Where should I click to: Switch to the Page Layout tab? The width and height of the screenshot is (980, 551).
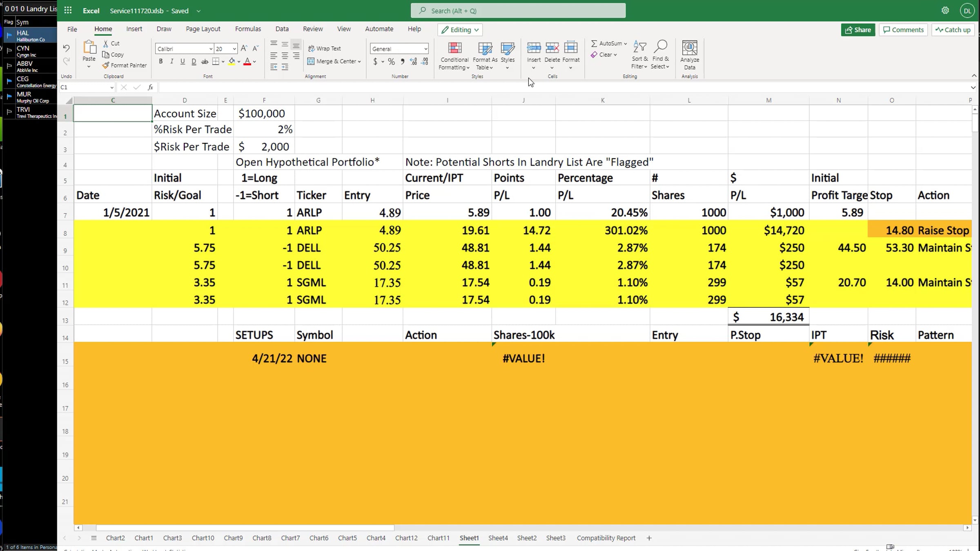pyautogui.click(x=203, y=29)
